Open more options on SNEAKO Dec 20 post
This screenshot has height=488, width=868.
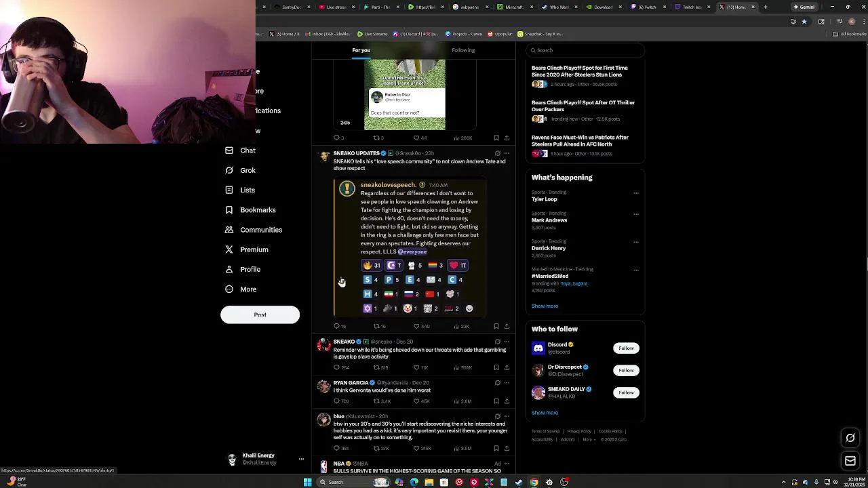click(x=507, y=342)
